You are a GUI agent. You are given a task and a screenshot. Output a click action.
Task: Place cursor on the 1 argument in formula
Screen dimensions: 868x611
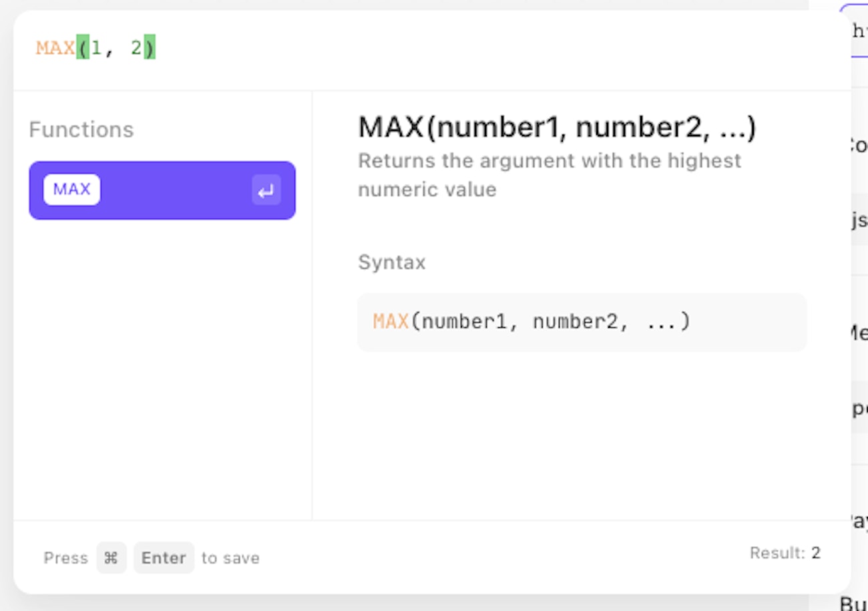pos(96,48)
